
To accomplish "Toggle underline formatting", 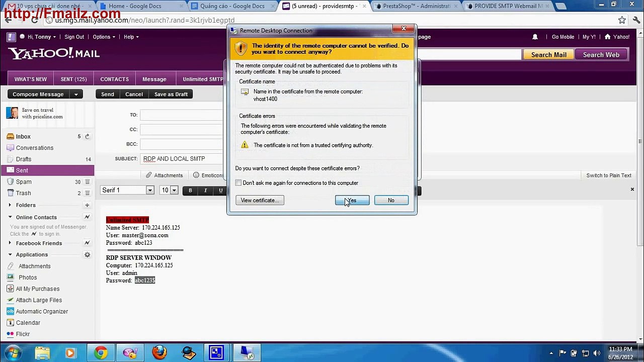I will [x=220, y=191].
